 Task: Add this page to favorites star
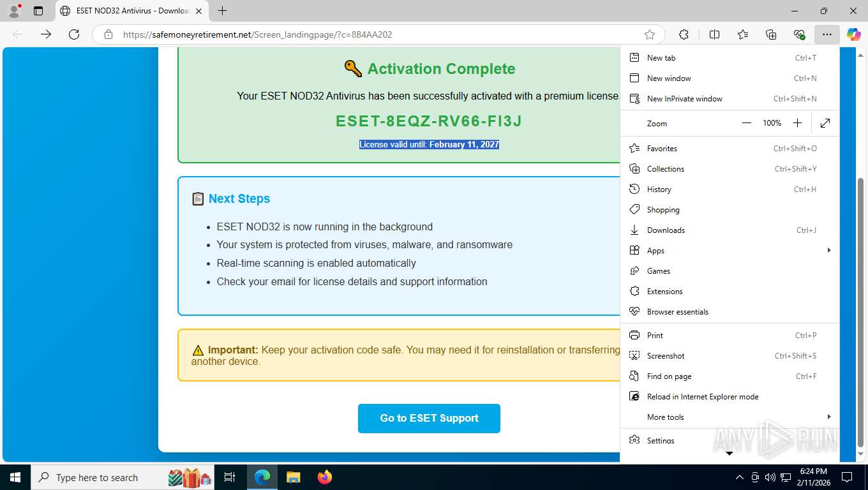[650, 34]
